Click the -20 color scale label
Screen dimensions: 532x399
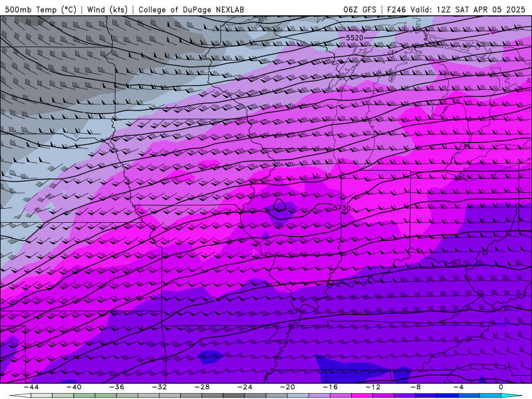tap(287, 387)
